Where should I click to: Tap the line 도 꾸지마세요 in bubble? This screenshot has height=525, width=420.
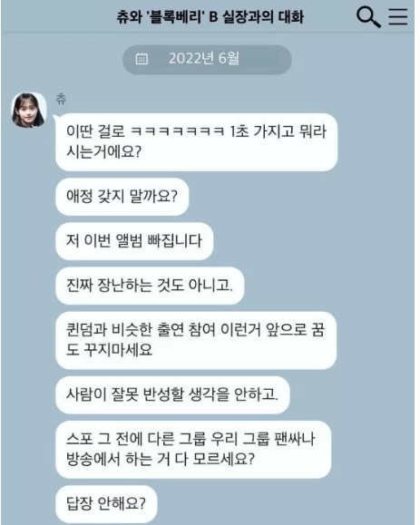coord(109,350)
